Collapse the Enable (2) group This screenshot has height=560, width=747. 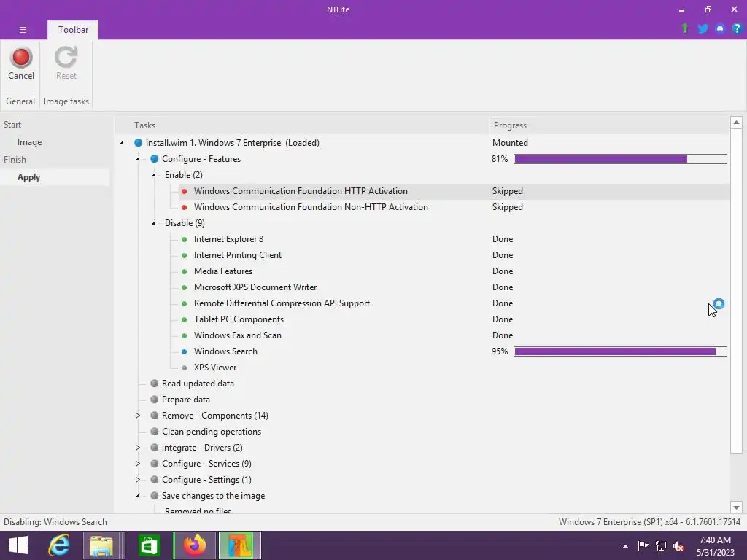click(x=154, y=175)
